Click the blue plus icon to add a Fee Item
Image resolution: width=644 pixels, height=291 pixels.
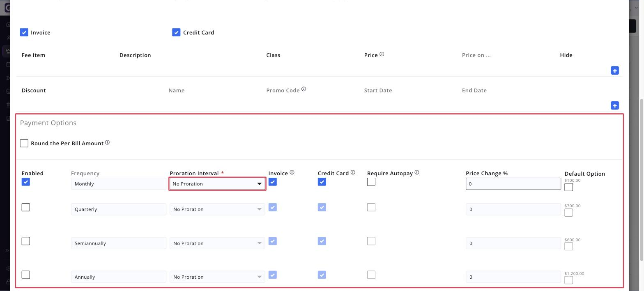coord(615,71)
